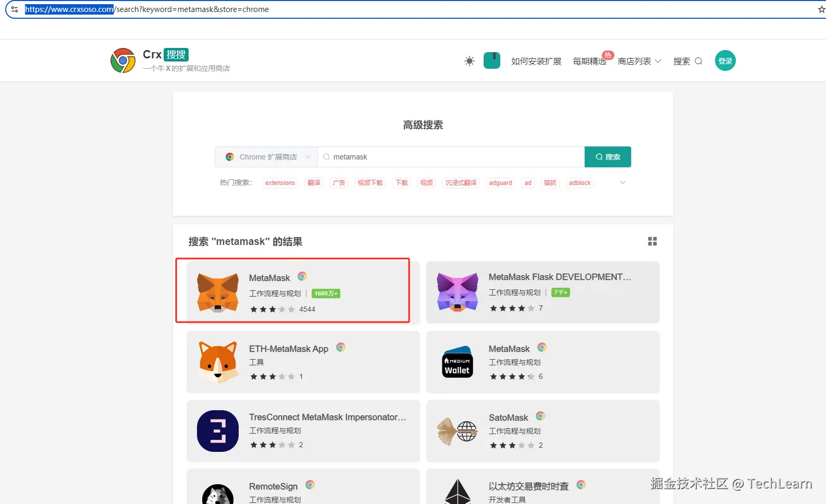Click the MetaMask Flask purple fox icon
The height and width of the screenshot is (504, 826).
(x=458, y=292)
